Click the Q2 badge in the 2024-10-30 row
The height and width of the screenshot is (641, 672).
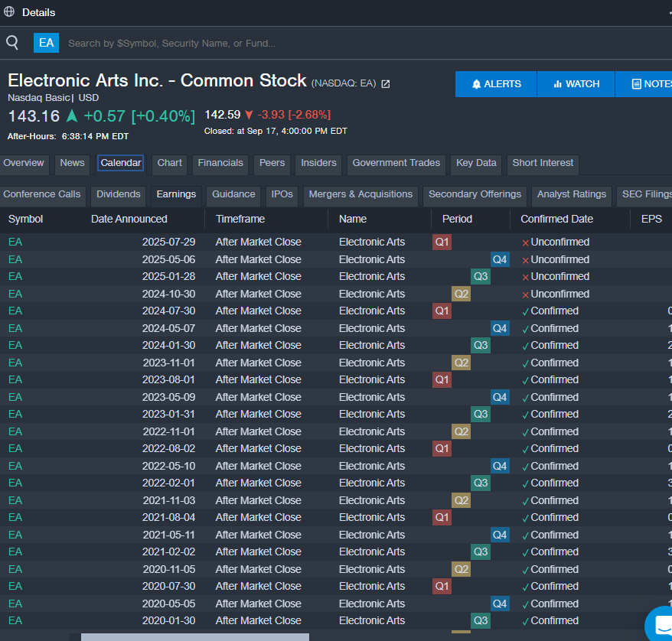pyautogui.click(x=462, y=294)
